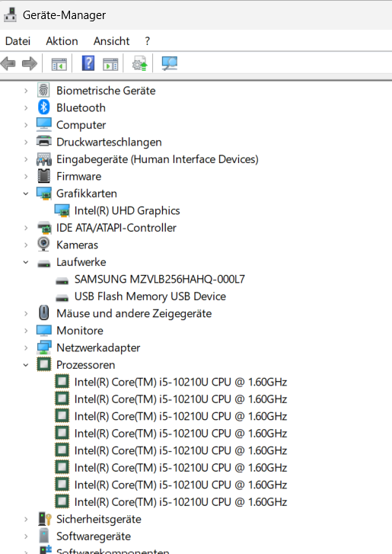Select the first Intel Core i5-10210U processor entry
392x554 pixels.
(180, 382)
